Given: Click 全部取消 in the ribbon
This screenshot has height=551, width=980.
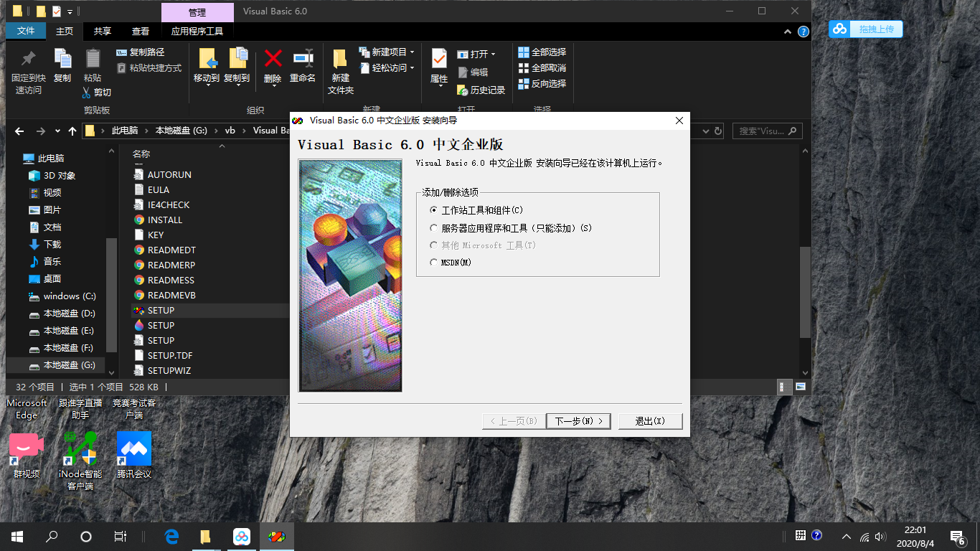Looking at the screenshot, I should click(x=542, y=68).
